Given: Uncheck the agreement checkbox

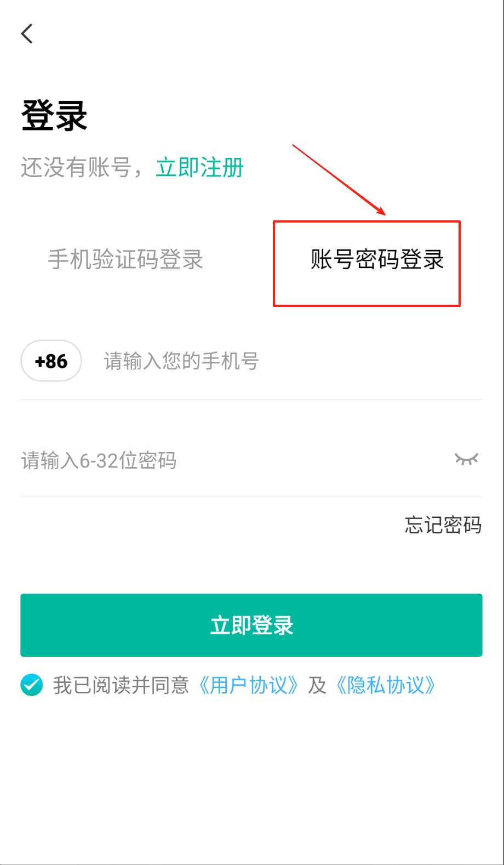Looking at the screenshot, I should click(x=32, y=685).
